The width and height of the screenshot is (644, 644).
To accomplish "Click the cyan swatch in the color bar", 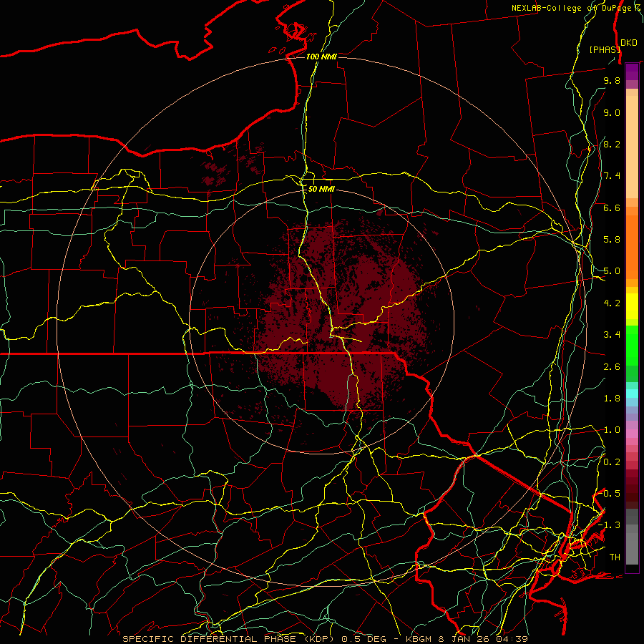I will pyautogui.click(x=632, y=394).
